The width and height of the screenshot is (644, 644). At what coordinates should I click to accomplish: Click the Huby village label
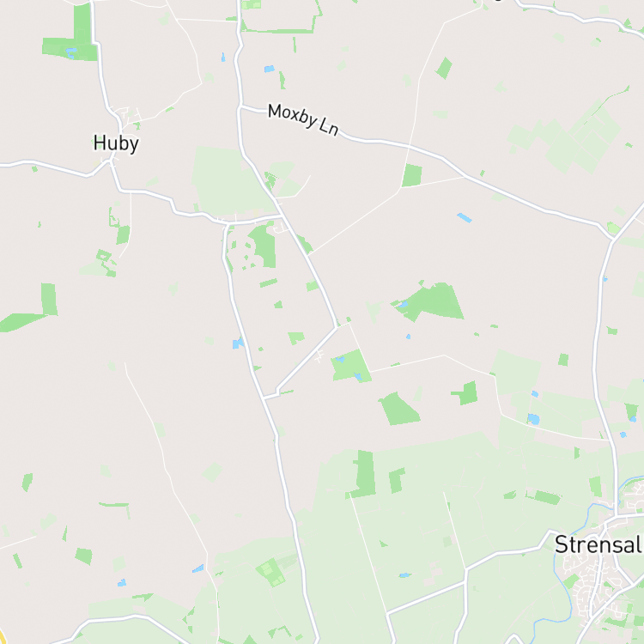click(x=116, y=143)
